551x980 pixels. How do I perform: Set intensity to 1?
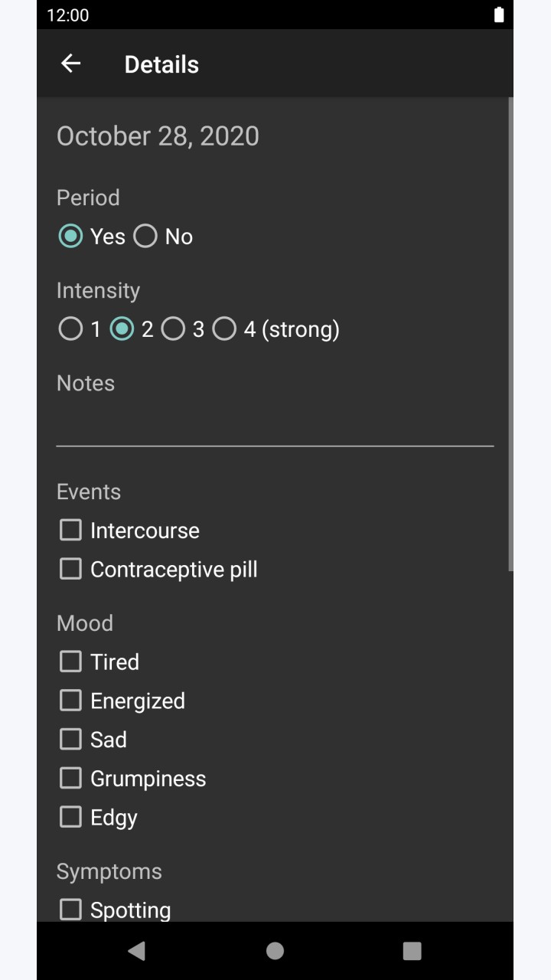point(80,329)
